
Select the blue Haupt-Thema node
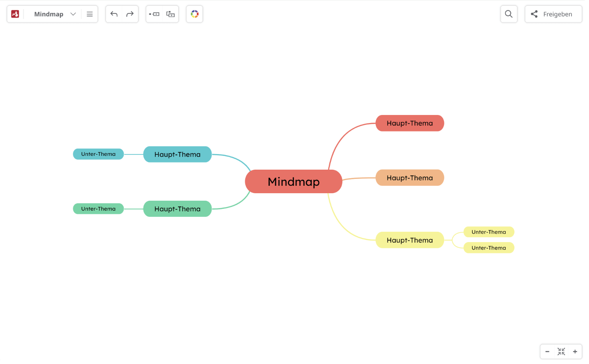pos(178,154)
